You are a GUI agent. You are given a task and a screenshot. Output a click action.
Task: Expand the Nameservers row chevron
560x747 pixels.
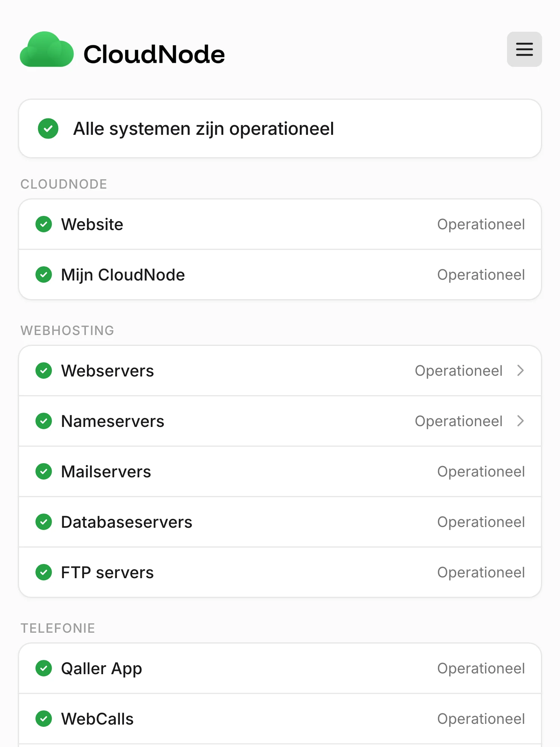tap(520, 421)
